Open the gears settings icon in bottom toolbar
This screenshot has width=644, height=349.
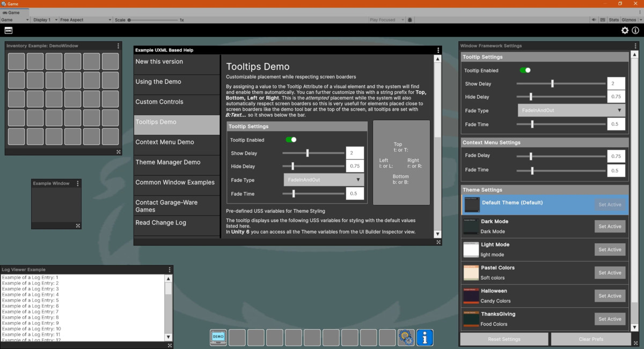point(406,337)
